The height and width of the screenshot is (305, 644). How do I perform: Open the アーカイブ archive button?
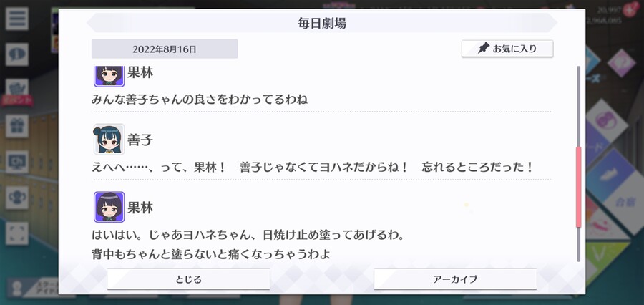[455, 279]
